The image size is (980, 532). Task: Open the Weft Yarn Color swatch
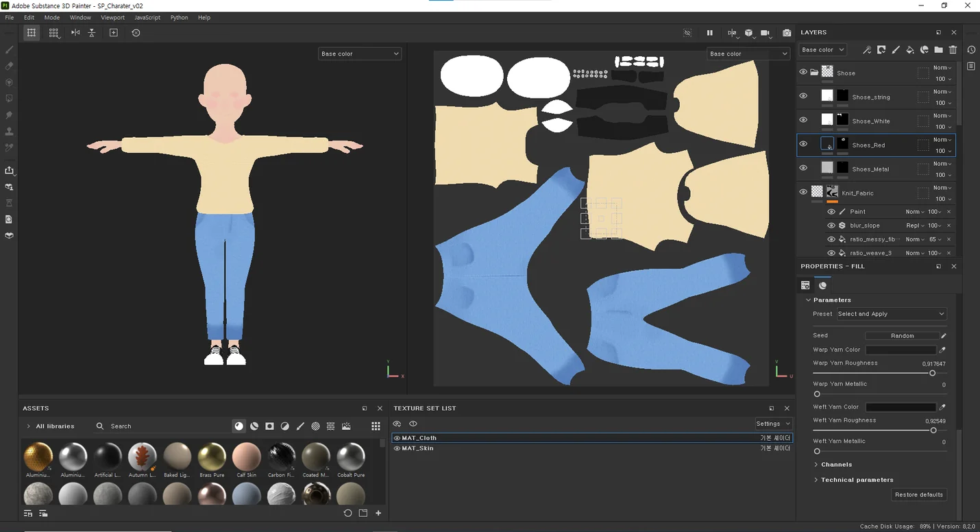[x=901, y=407]
